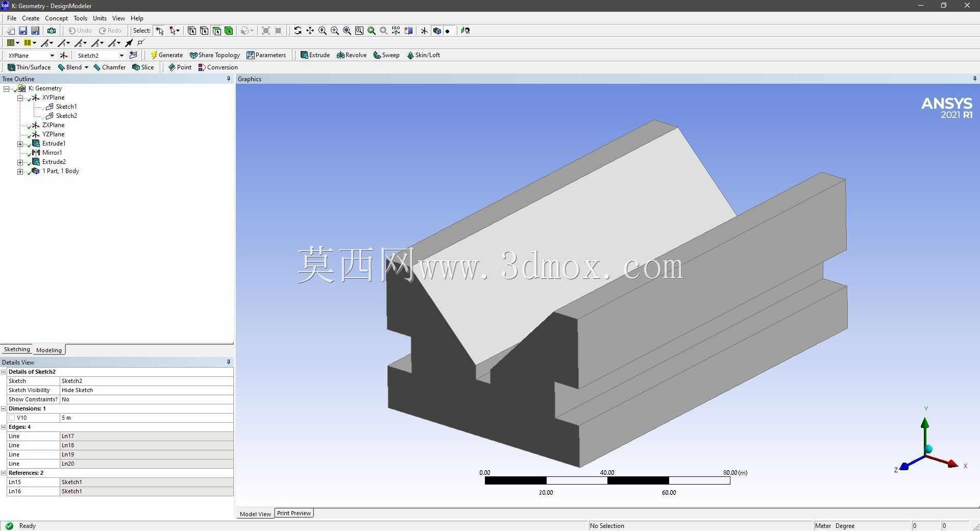
Task: Click the Rotate view icon
Action: click(298, 31)
